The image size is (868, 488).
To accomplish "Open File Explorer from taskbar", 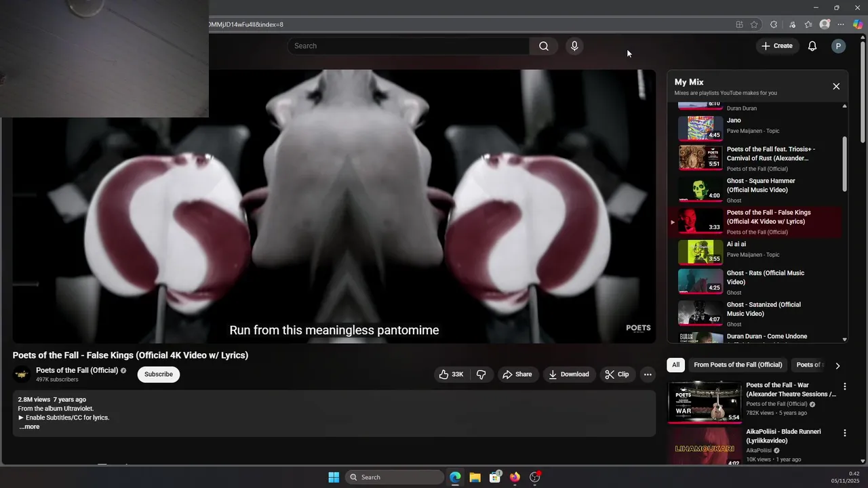I will click(x=475, y=477).
